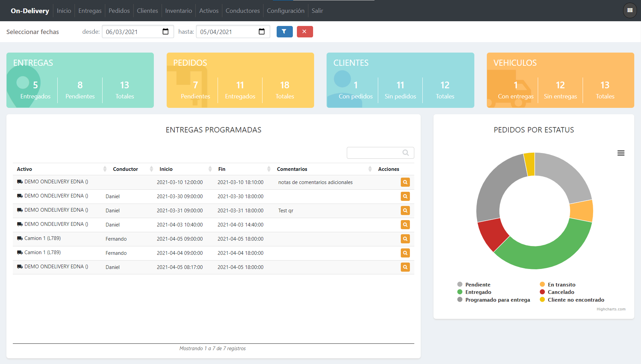Sort the table by the Fin column
The image size is (641, 364).
(x=243, y=169)
